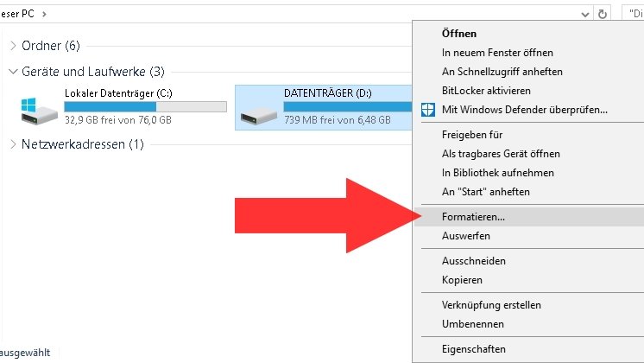
Task: Expand the Ordner (6) group
Action: coord(13,45)
